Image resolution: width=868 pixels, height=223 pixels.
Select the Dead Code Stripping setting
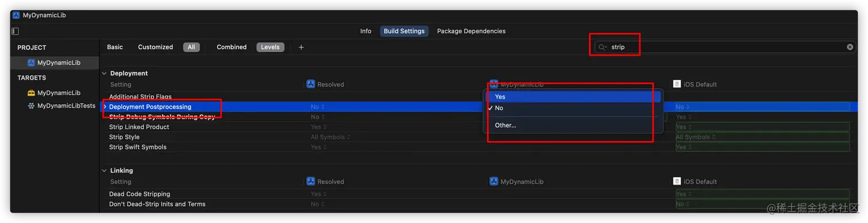[139, 194]
